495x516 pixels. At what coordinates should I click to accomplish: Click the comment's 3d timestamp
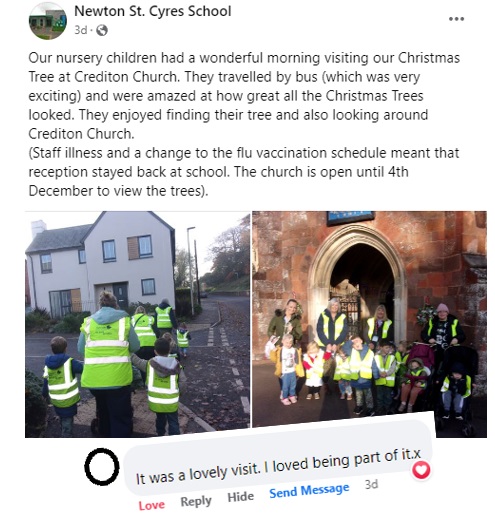tap(371, 484)
